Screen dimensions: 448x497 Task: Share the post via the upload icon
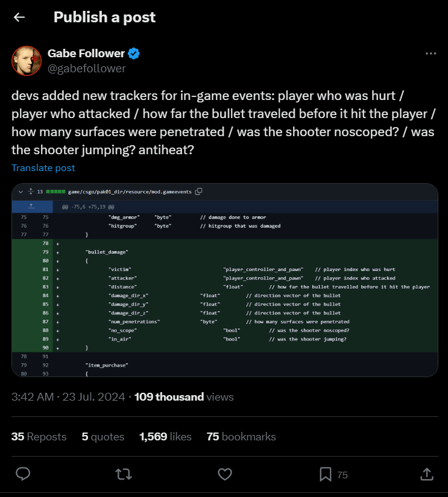pos(427,475)
